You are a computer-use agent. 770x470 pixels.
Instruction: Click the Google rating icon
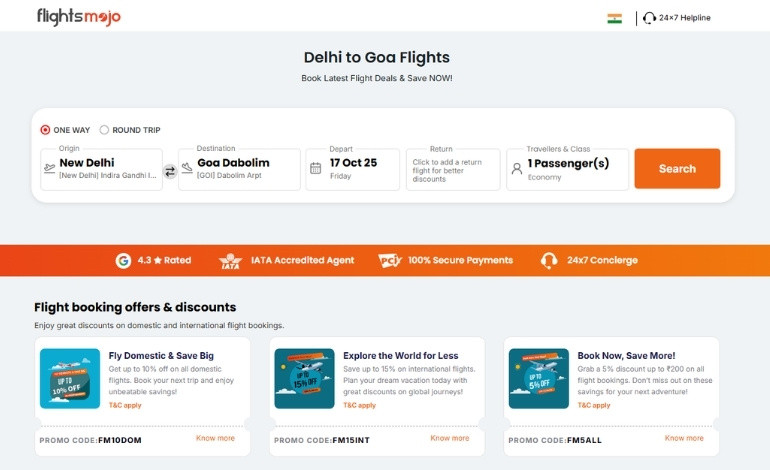tap(123, 260)
